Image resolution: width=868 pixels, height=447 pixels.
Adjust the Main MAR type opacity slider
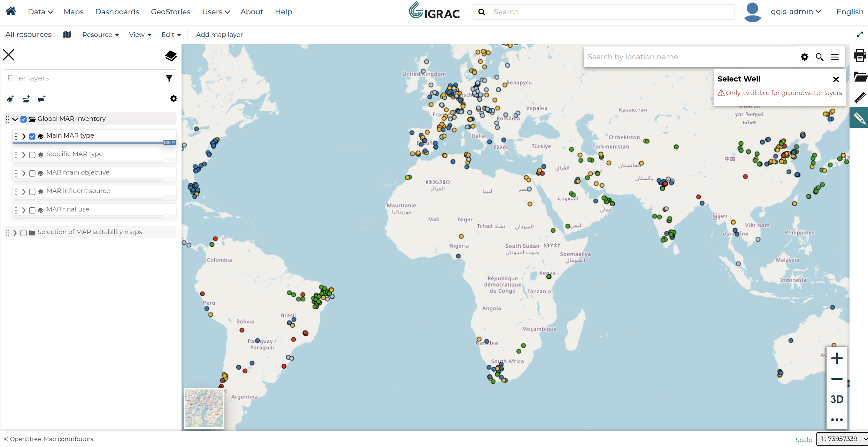click(94, 142)
